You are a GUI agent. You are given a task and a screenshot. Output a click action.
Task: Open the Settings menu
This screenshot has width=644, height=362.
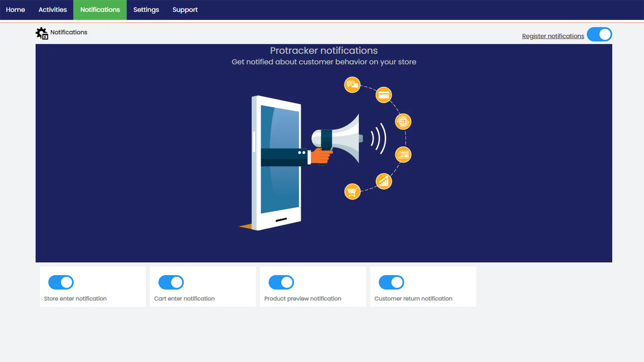pyautogui.click(x=146, y=10)
